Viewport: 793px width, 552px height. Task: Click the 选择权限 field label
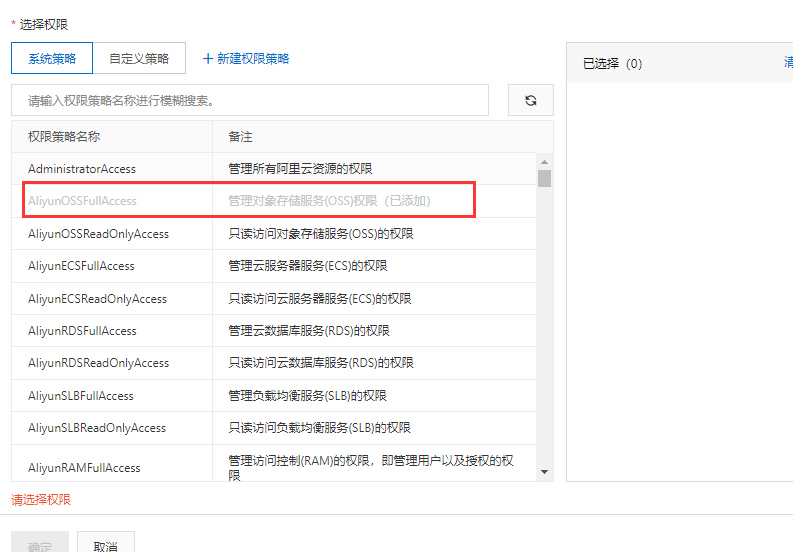click(43, 24)
